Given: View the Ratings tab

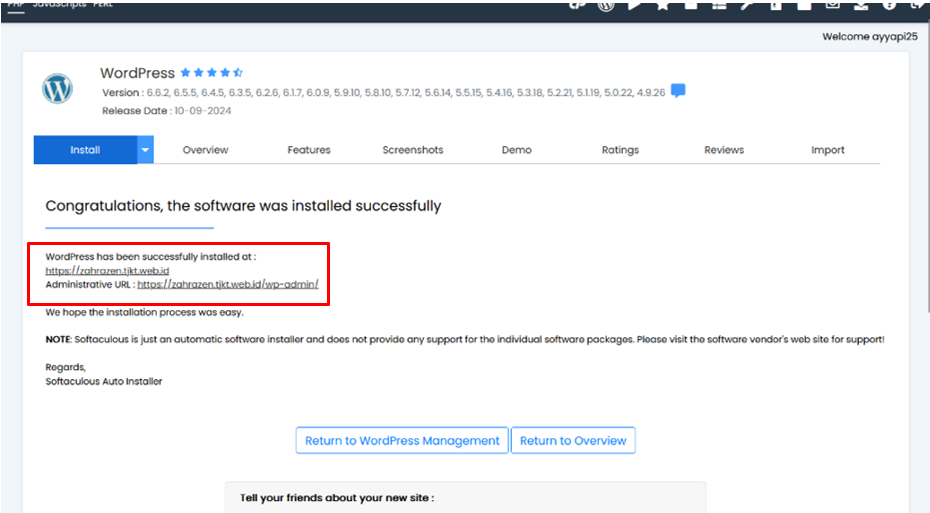Looking at the screenshot, I should tap(620, 150).
